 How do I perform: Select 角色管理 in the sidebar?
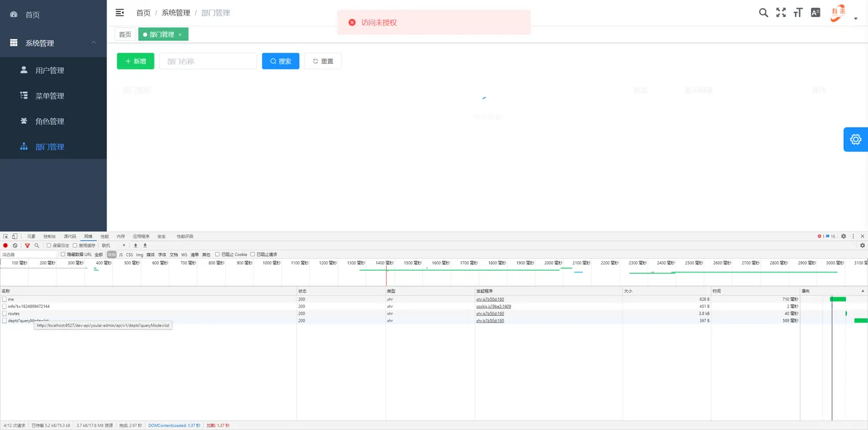click(53, 121)
